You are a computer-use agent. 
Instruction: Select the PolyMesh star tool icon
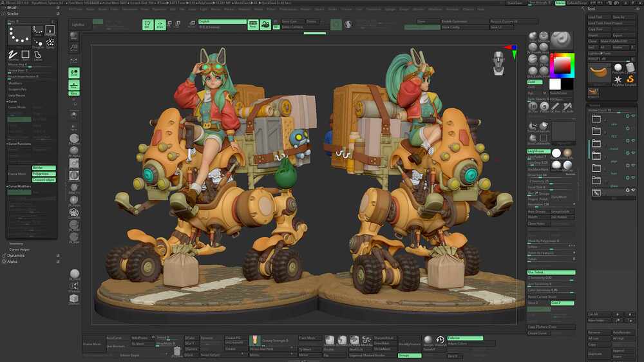pyautogui.click(x=618, y=79)
